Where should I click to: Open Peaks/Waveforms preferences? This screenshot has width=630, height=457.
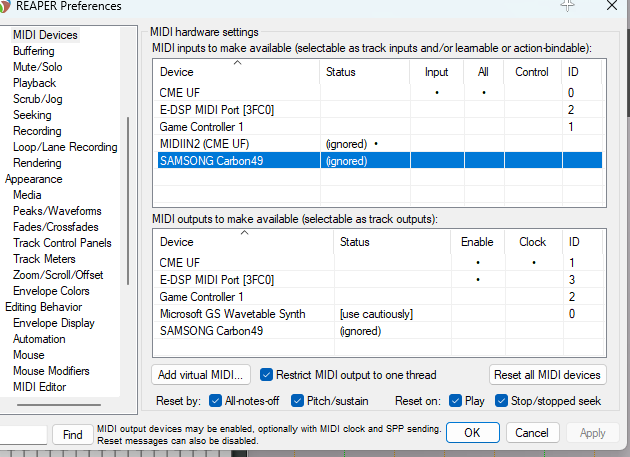(x=57, y=211)
